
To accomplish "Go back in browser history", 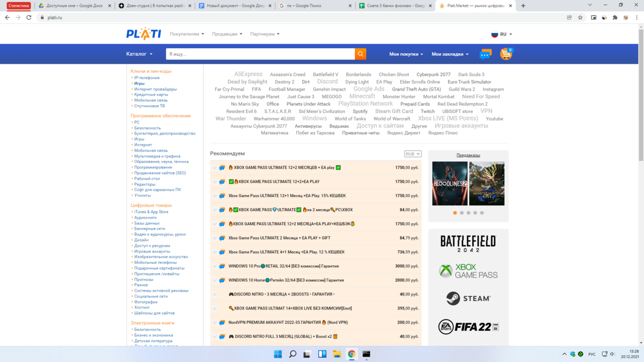I will point(8,17).
